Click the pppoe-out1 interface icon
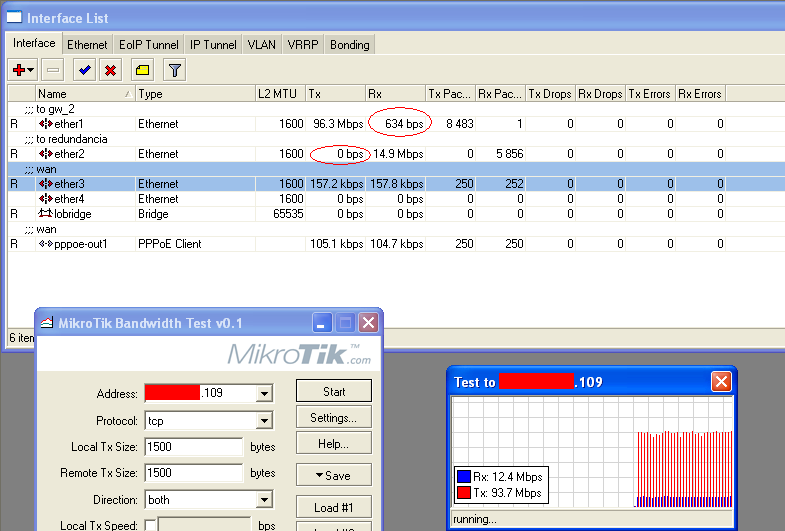This screenshot has width=785, height=531. point(46,244)
